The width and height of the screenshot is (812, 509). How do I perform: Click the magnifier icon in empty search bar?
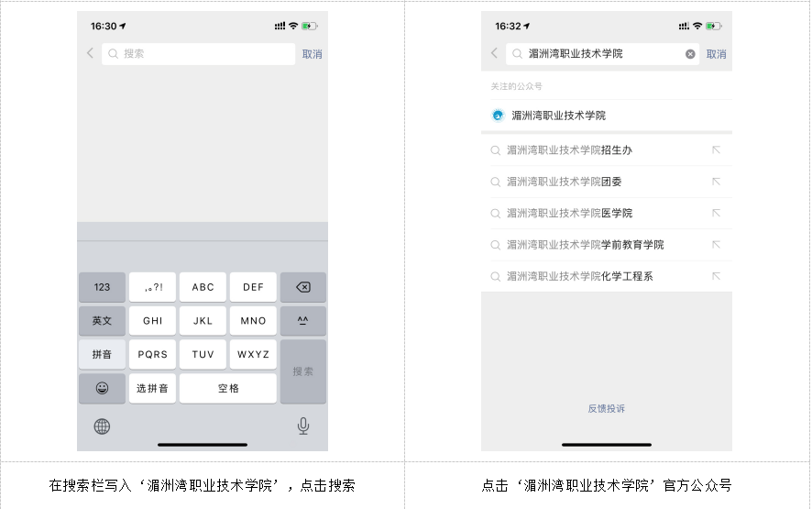pyautogui.click(x=113, y=54)
